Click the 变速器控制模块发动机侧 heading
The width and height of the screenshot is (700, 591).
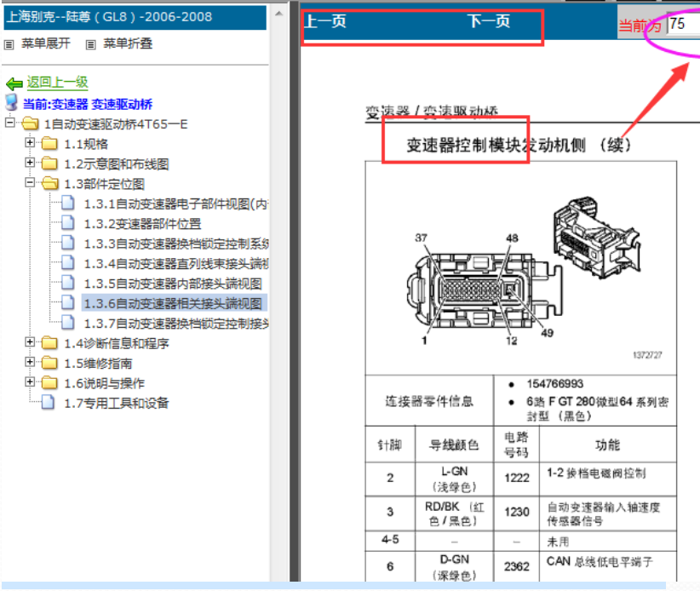(x=519, y=145)
